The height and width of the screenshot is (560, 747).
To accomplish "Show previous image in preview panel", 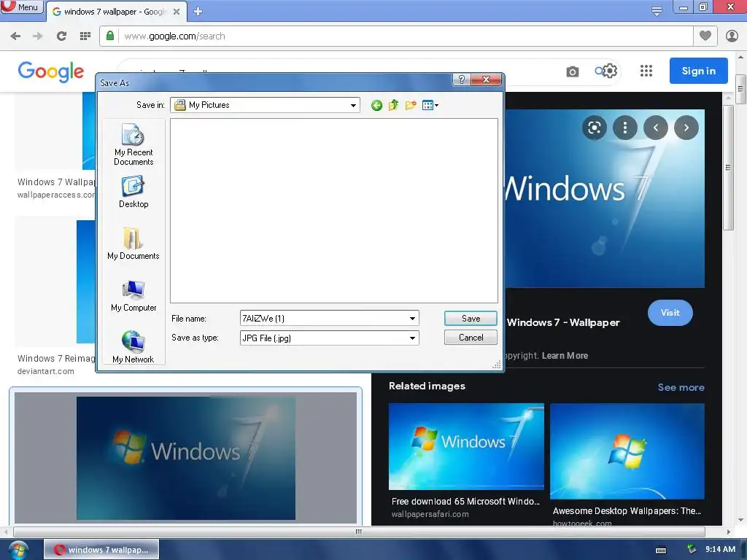I will pyautogui.click(x=656, y=128).
